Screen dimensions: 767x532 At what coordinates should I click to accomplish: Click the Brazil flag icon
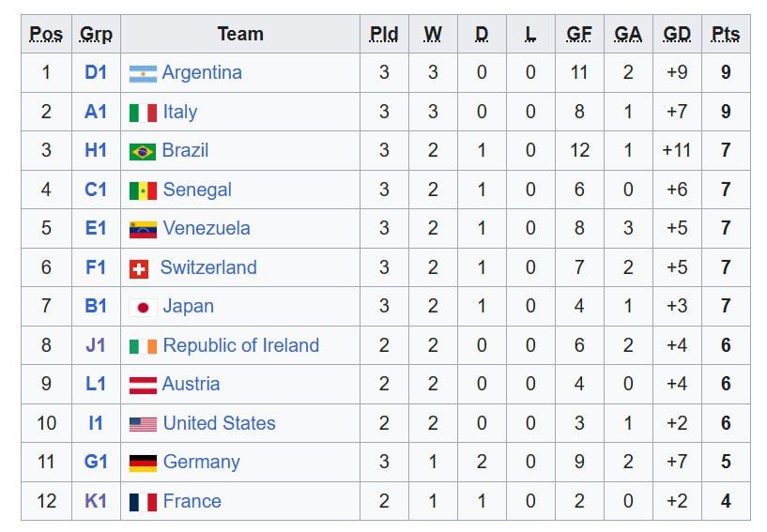click(143, 151)
